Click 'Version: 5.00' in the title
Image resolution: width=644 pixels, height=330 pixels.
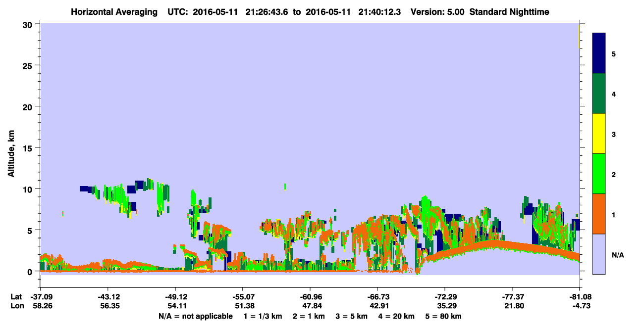click(x=437, y=11)
